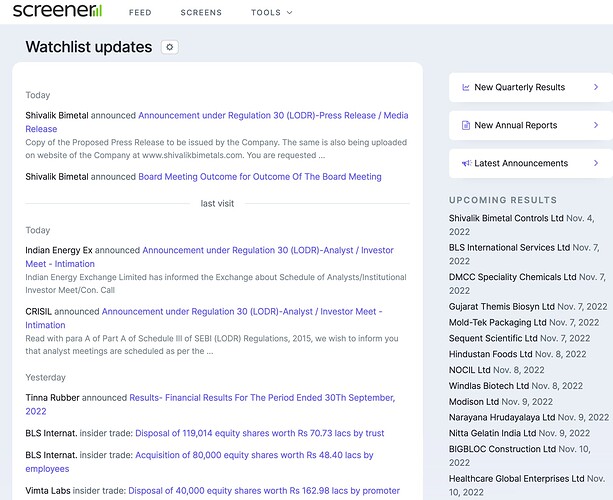This screenshot has height=500, width=613.
Task: Select Shivalik Bimetal Controls Ltd upcoming result
Action: click(x=506, y=218)
